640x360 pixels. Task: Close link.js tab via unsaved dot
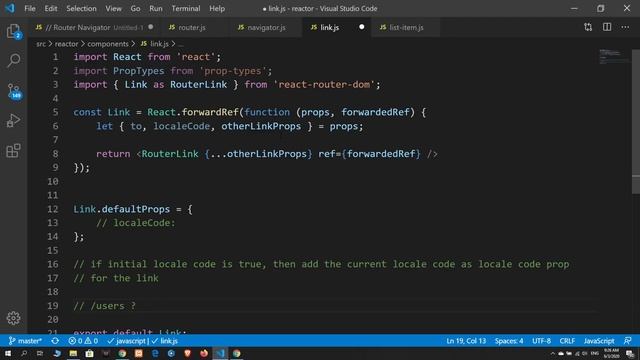point(362,27)
